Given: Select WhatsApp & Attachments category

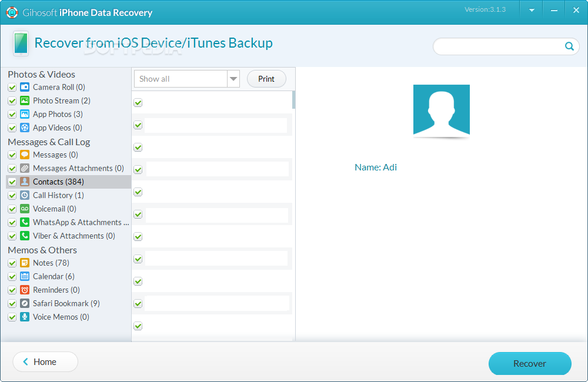Looking at the screenshot, I should pyautogui.click(x=81, y=222).
